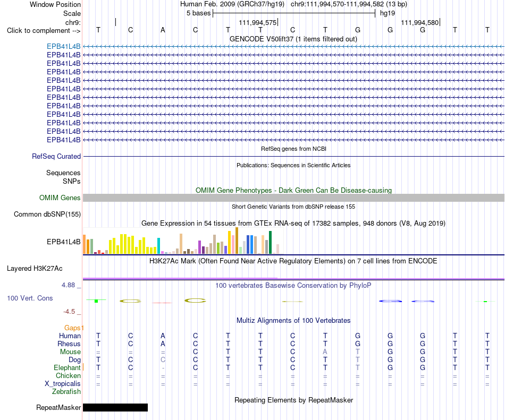Click the Sequences track label

63,173
